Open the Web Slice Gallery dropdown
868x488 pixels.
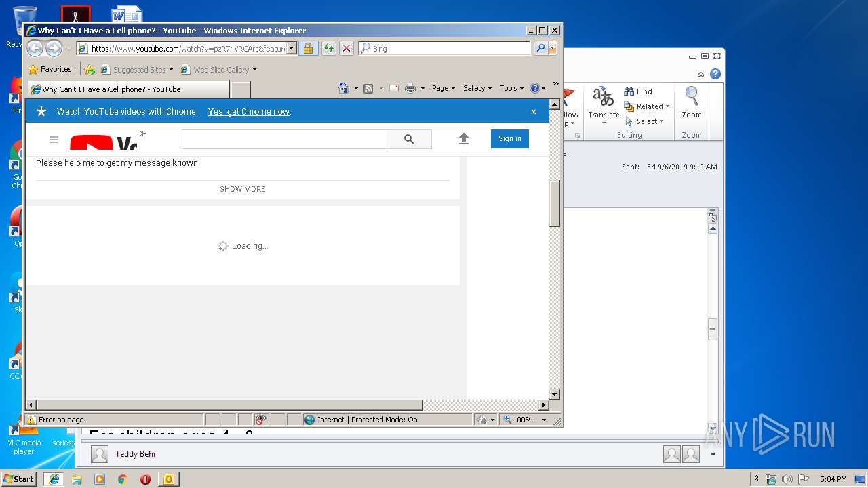pyautogui.click(x=254, y=70)
